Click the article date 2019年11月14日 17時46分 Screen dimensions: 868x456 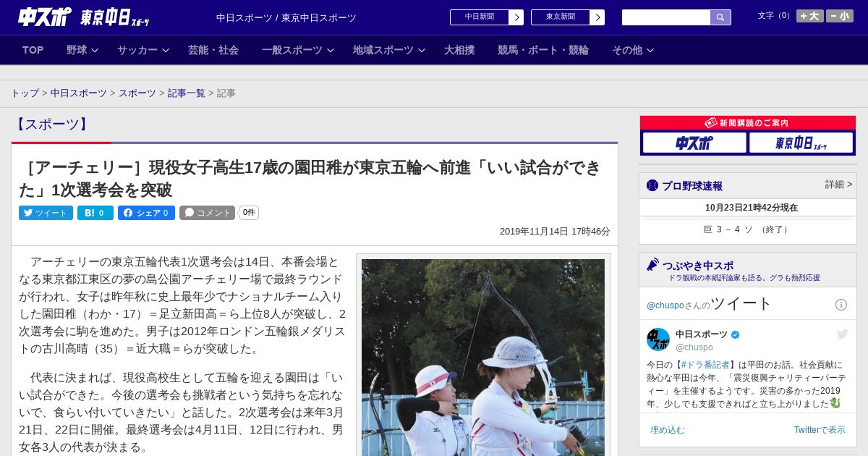pyautogui.click(x=555, y=232)
